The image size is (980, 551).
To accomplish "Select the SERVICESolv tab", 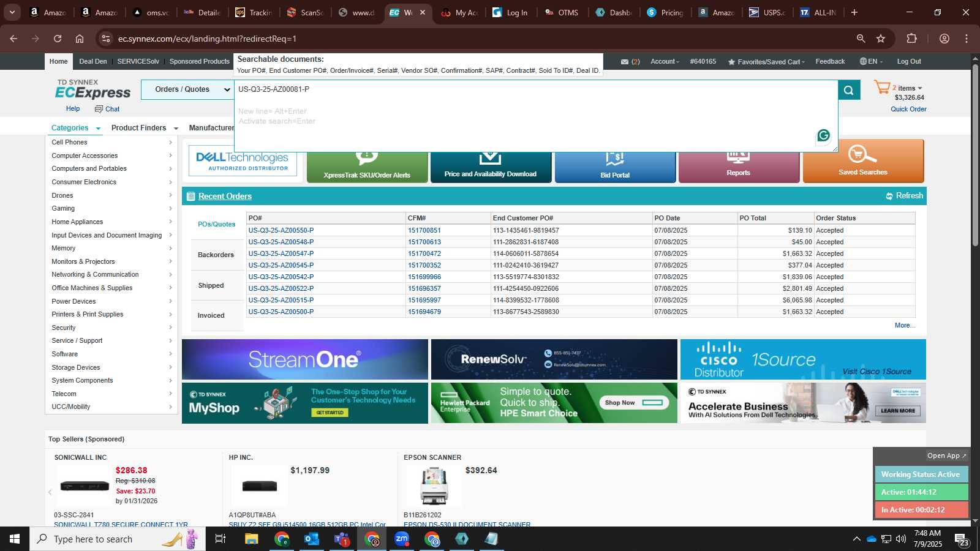I will (138, 61).
